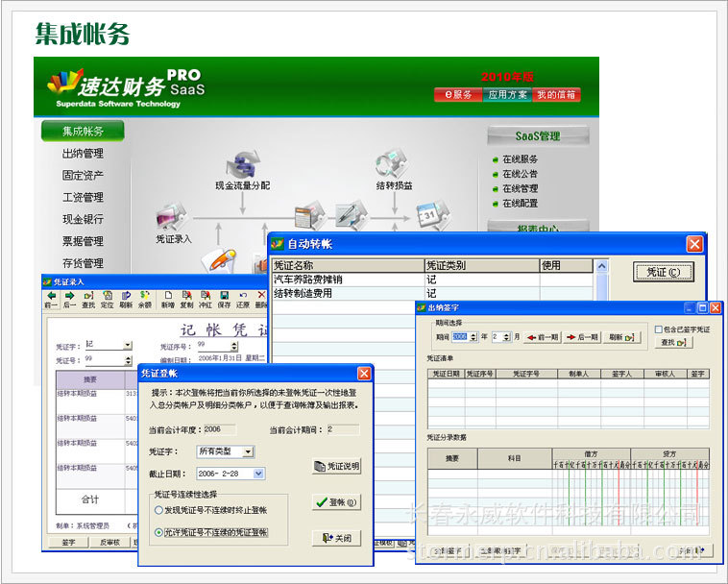
Task: Click the 冲红 (reverse) icon in 凭证录入 toolbar
Action: tap(206, 300)
